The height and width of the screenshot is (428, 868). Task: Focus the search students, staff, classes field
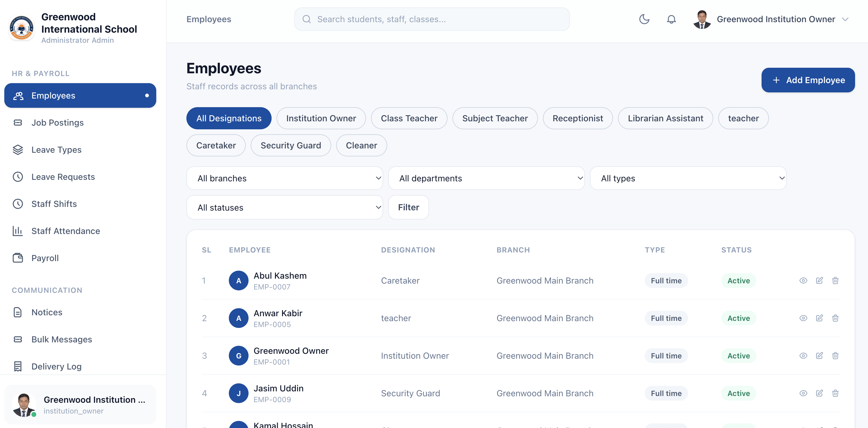(x=432, y=19)
